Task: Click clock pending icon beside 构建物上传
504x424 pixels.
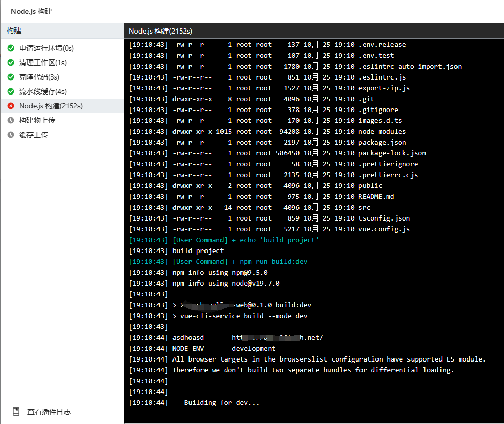Action: point(11,120)
